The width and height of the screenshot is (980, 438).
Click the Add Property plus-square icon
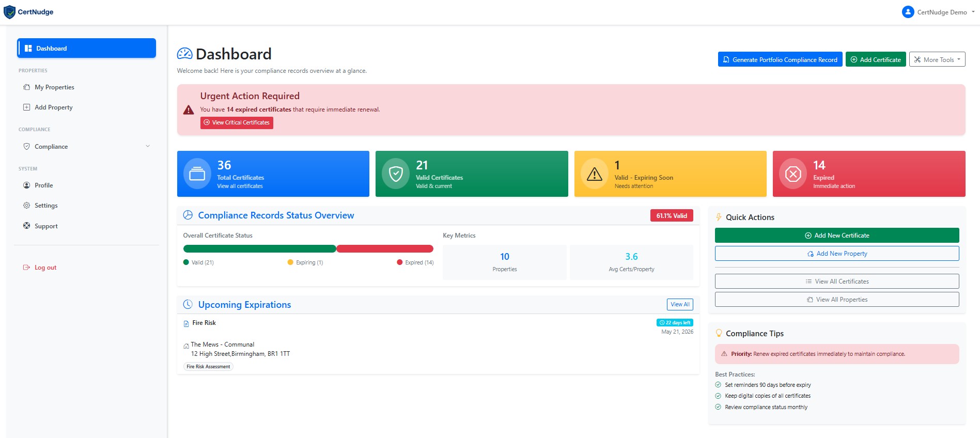26,107
